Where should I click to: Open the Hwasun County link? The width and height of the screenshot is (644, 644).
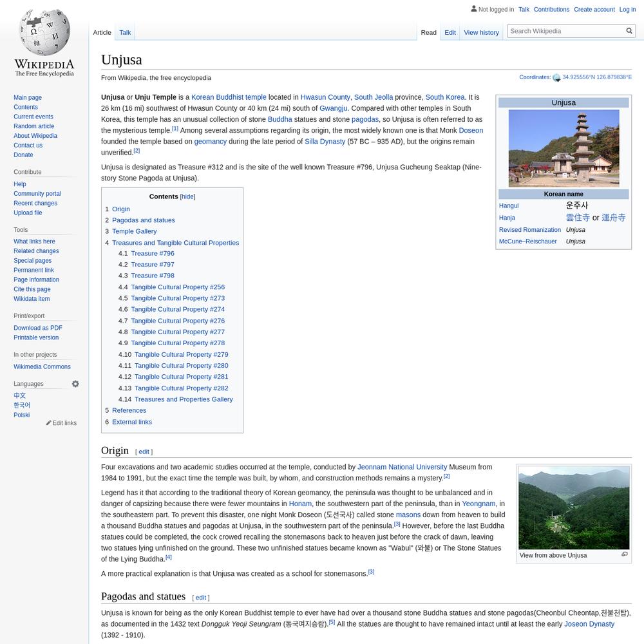click(x=325, y=97)
